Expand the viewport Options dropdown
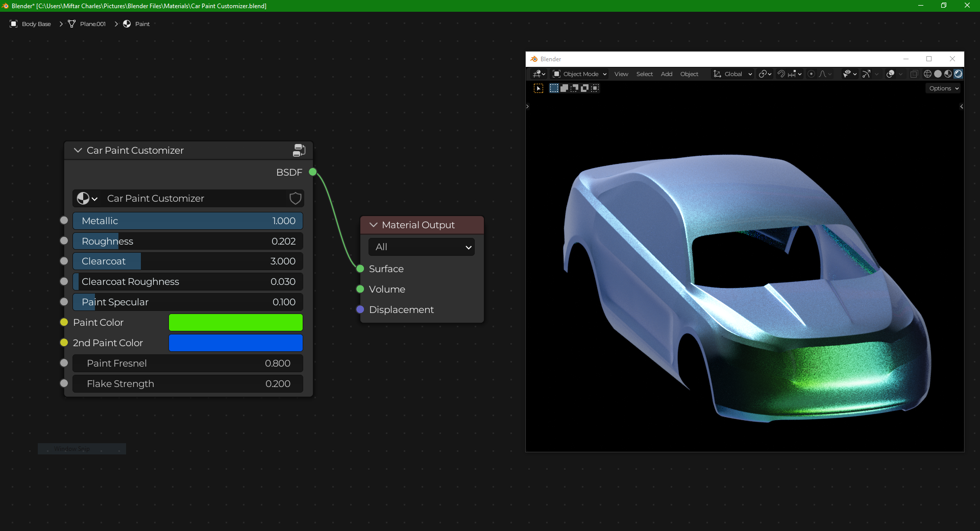The image size is (980, 531). [x=943, y=88]
